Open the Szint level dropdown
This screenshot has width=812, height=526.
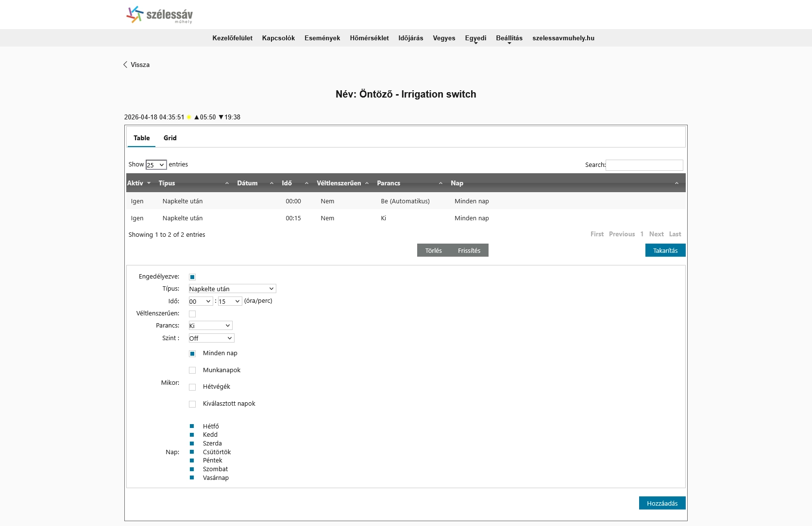pyautogui.click(x=211, y=338)
